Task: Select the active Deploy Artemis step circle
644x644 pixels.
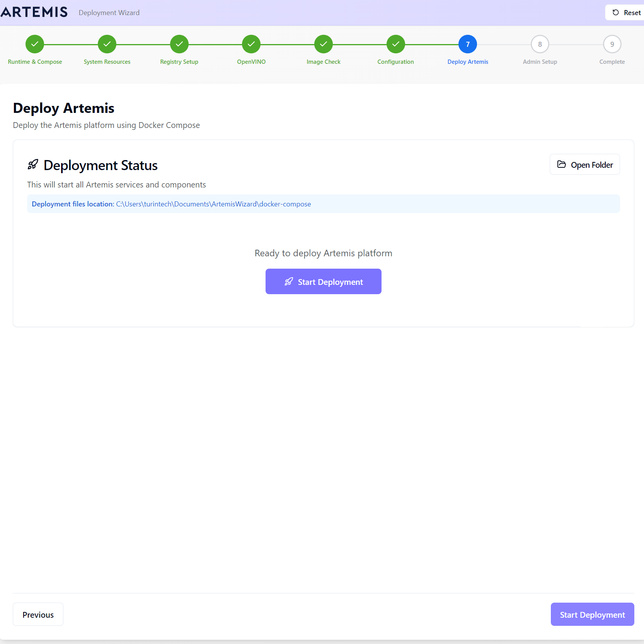Action: [467, 44]
